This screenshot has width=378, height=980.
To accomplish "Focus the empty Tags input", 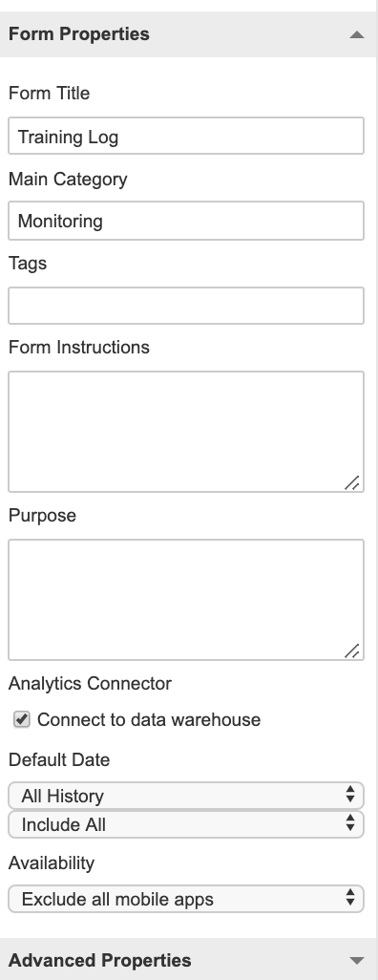I will click(186, 306).
